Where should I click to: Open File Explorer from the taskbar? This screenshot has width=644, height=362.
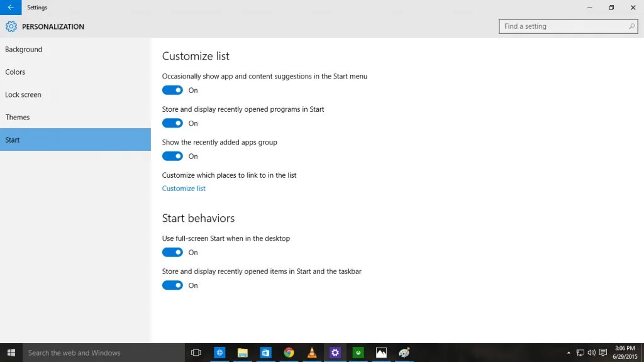coord(243,353)
